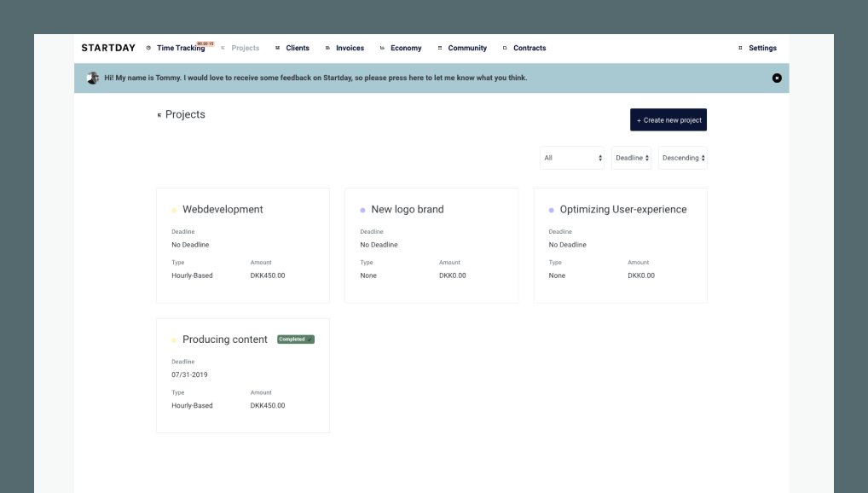This screenshot has height=493, width=868.
Task: Open the All status filter dropdown
Action: [572, 158]
